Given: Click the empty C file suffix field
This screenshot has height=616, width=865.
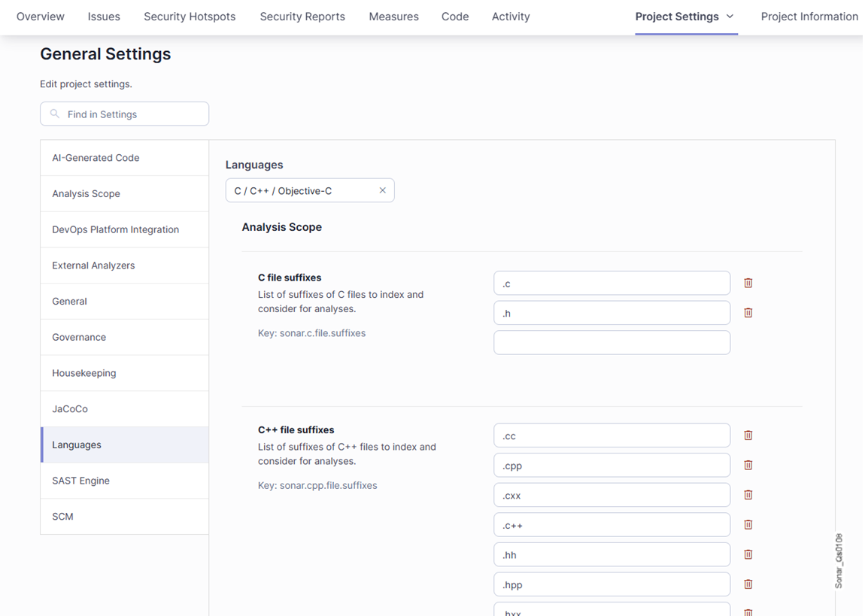Looking at the screenshot, I should point(611,342).
